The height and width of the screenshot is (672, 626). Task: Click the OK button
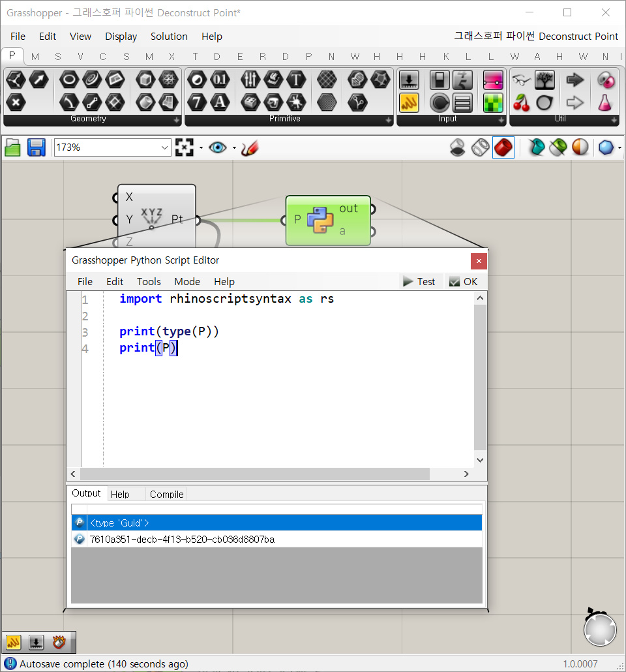point(463,282)
